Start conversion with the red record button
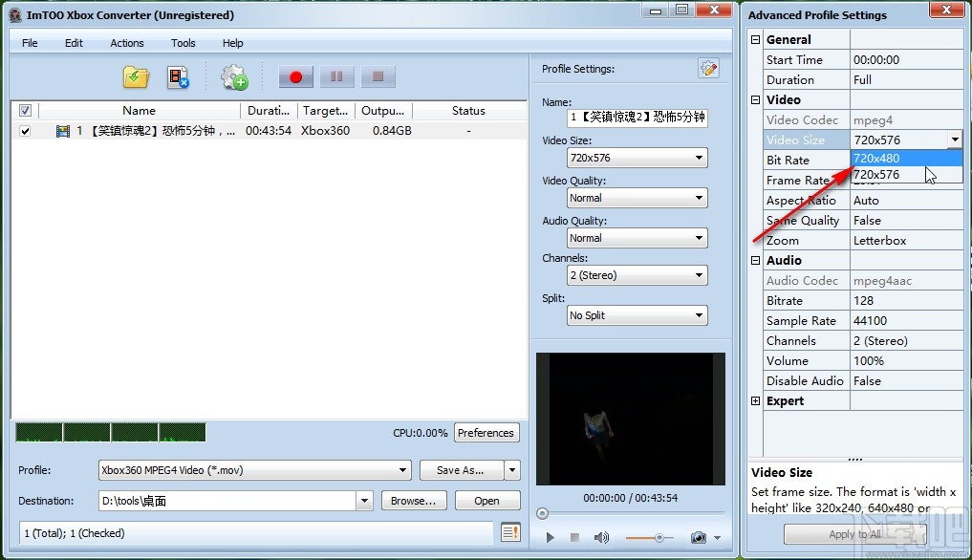Screen dimensions: 972x560 pyautogui.click(x=295, y=76)
